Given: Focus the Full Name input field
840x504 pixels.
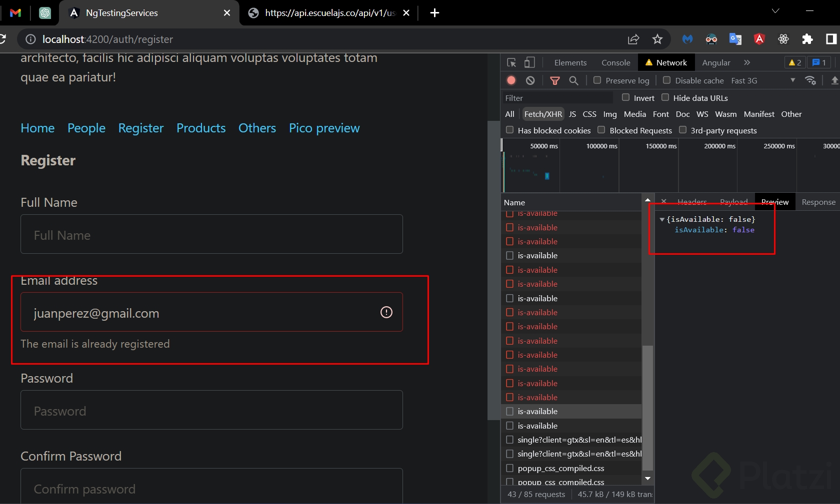Looking at the screenshot, I should point(211,234).
